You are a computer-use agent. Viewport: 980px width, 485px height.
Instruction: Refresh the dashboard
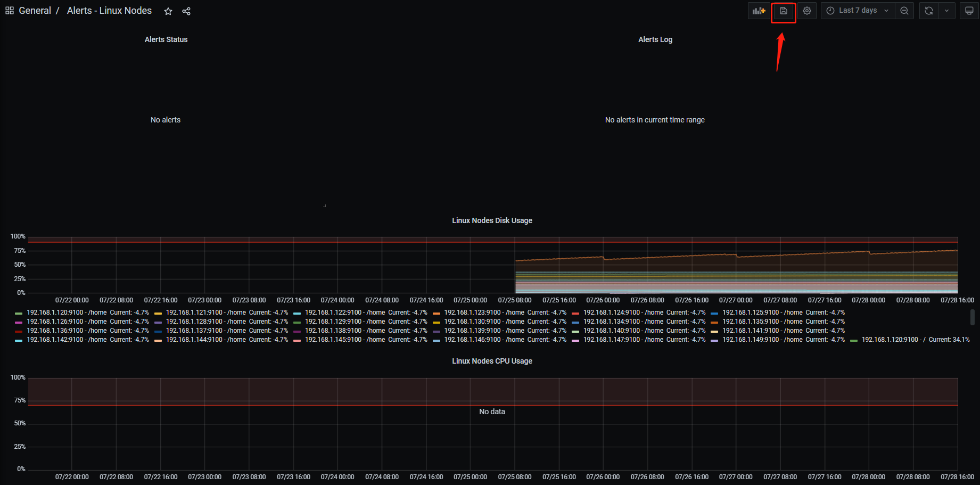[929, 11]
